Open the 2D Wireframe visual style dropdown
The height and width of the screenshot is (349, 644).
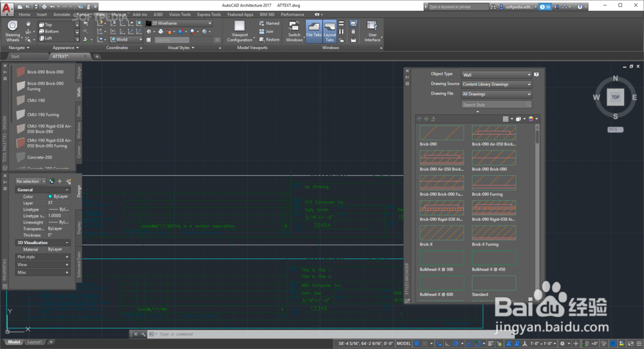point(178,23)
